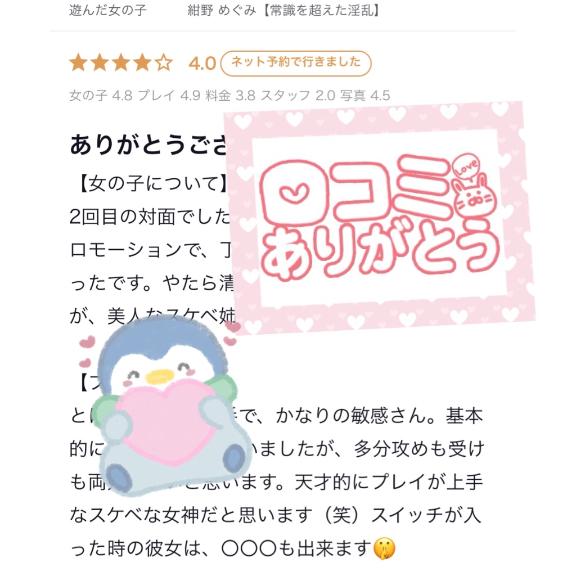
Task: Click the ありがとう text on pink sticker
Action: 380,250
